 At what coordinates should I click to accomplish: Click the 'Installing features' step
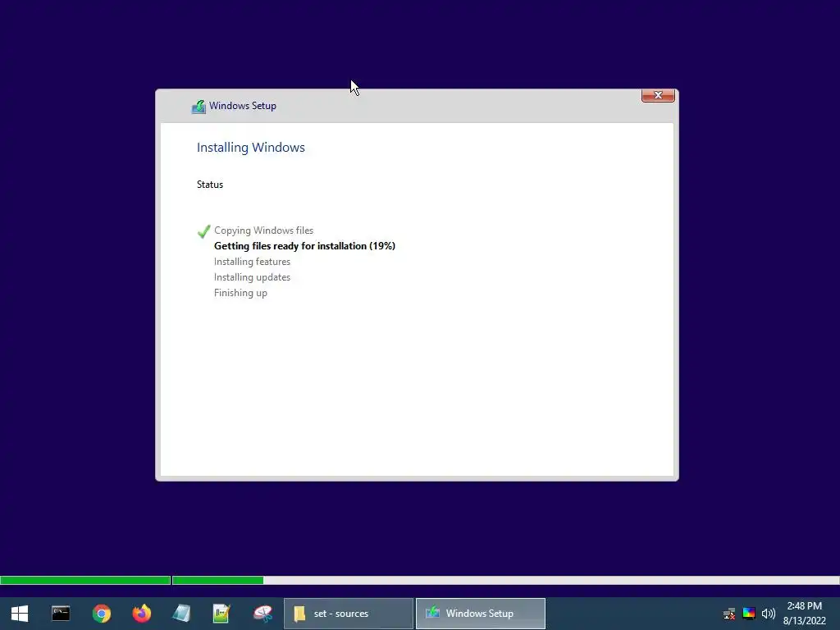click(x=252, y=262)
